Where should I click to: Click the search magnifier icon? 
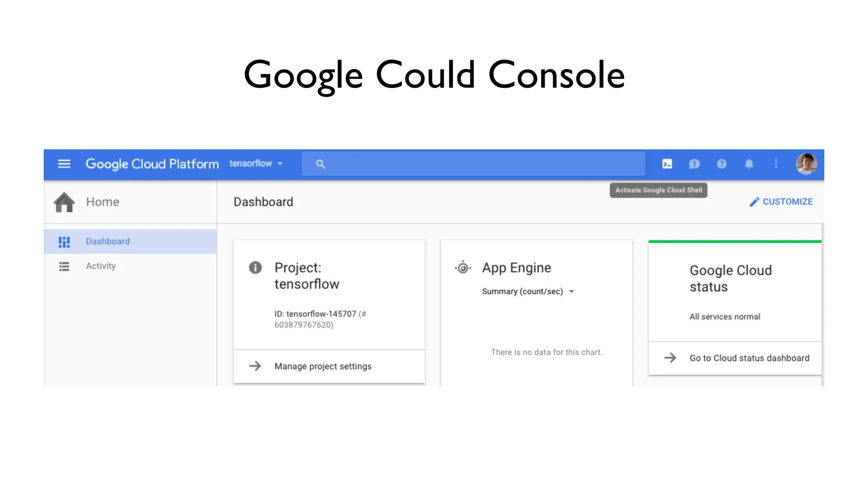(x=320, y=164)
